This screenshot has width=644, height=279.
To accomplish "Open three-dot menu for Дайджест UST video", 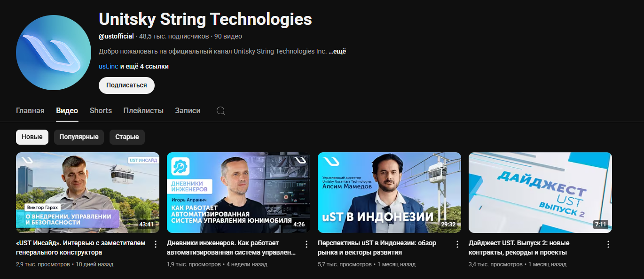I will 608,244.
